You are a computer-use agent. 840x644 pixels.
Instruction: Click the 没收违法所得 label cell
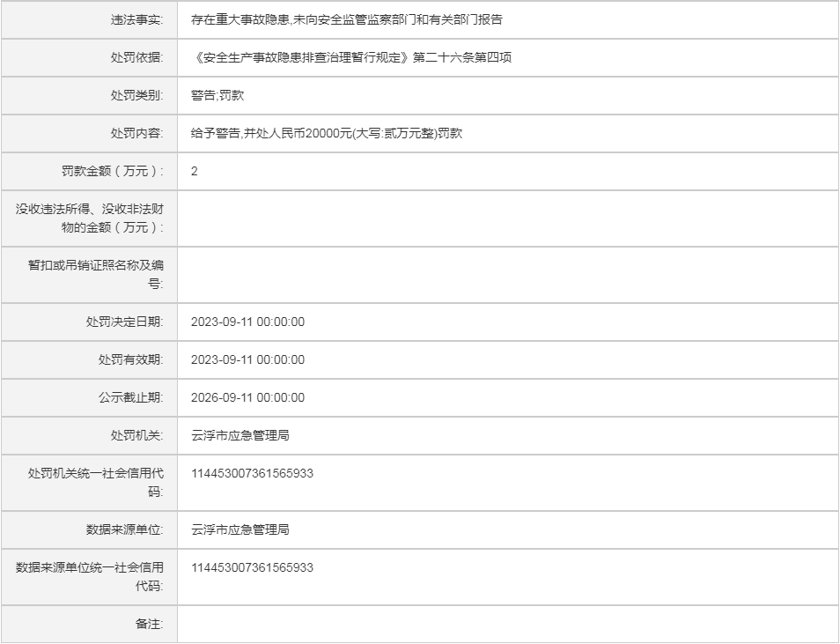[90, 218]
